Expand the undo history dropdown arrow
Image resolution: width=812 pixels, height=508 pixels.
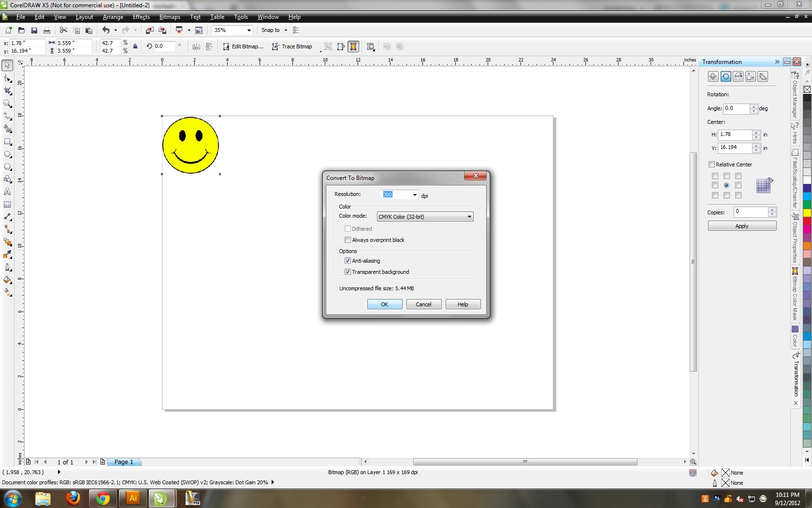(116, 30)
